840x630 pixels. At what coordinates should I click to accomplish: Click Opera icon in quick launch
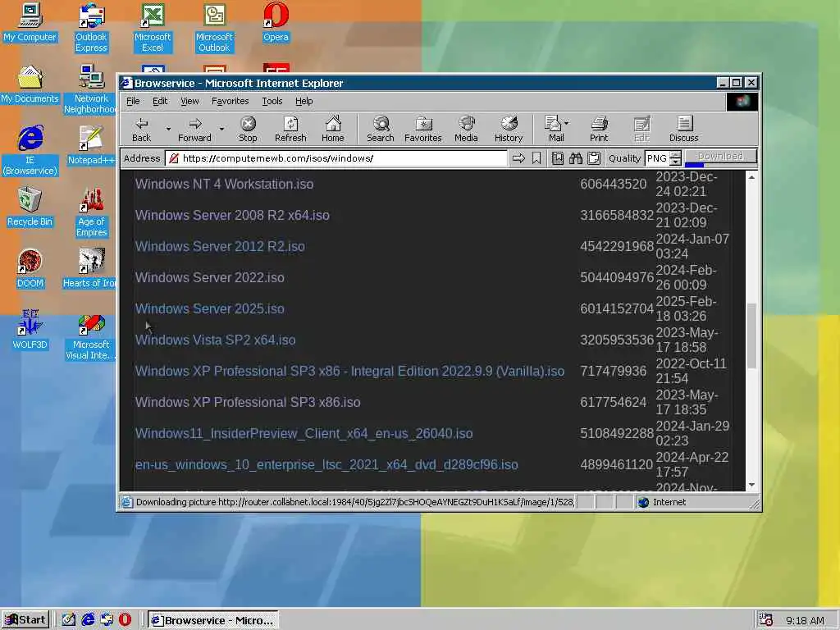point(125,620)
